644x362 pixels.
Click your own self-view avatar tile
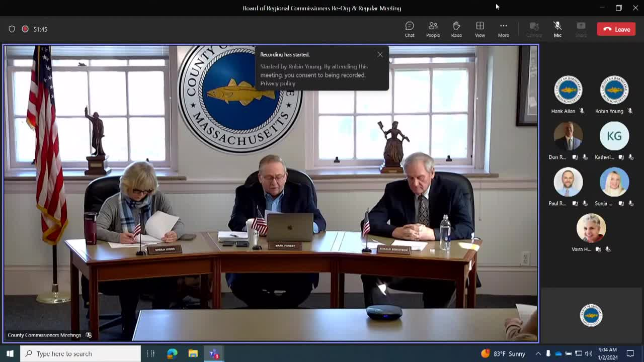pos(591,315)
